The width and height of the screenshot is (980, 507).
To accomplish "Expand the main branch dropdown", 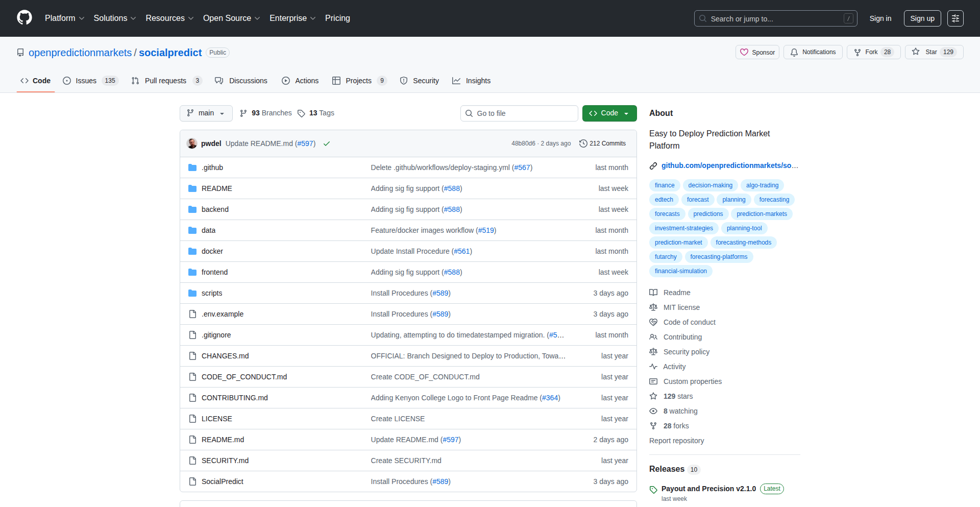I will (x=206, y=113).
